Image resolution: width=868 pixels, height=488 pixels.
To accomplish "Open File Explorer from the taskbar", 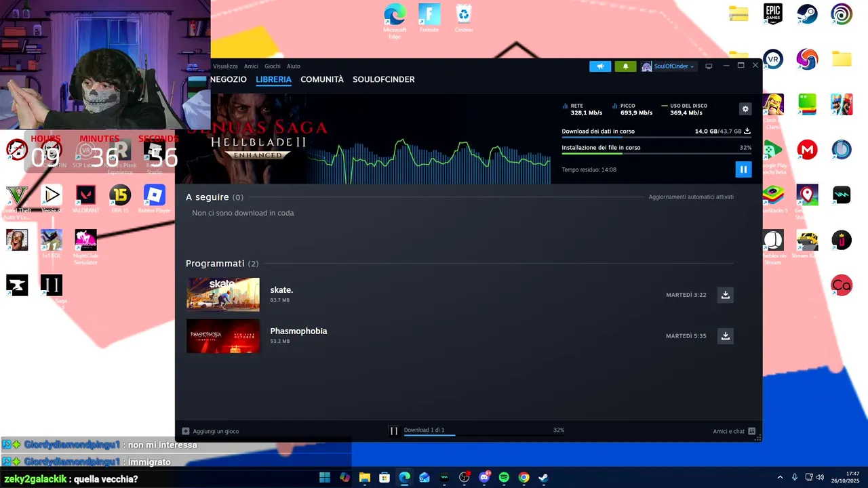I will pos(365,477).
